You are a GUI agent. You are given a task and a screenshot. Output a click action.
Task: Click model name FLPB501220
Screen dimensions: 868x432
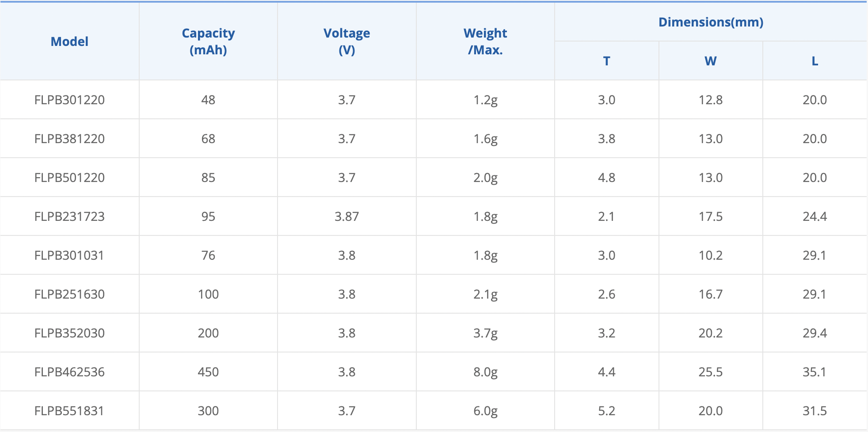(69, 178)
